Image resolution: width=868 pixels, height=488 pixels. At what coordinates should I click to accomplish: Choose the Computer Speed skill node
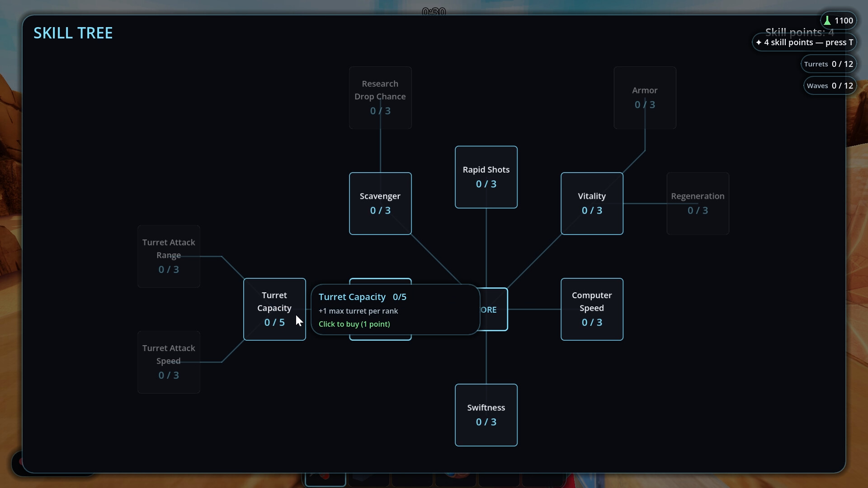592,309
